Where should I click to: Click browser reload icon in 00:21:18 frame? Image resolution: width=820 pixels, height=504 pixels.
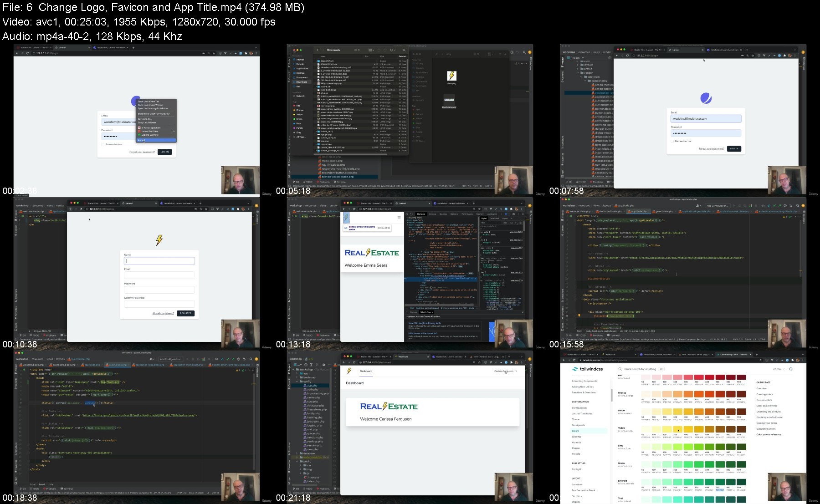(x=354, y=362)
